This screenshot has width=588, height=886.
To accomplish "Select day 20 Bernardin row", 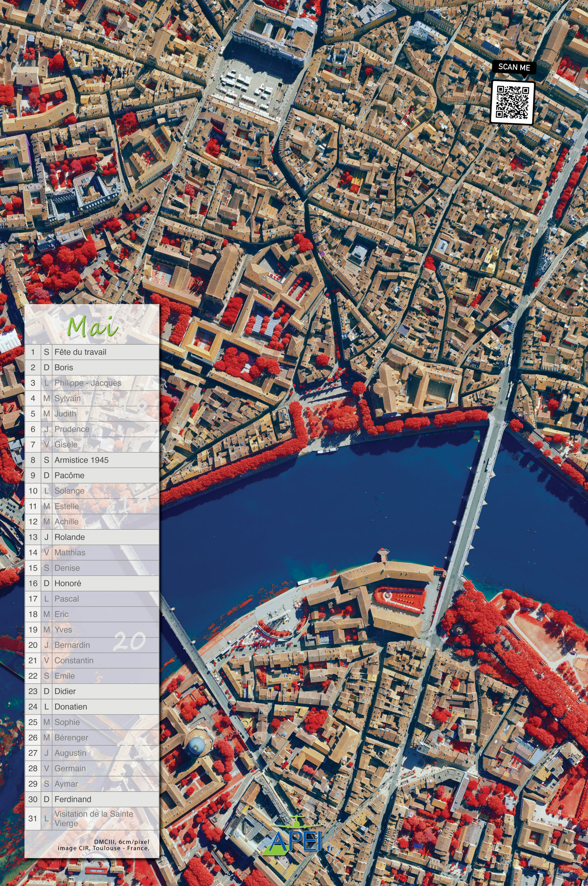I will pos(92,645).
